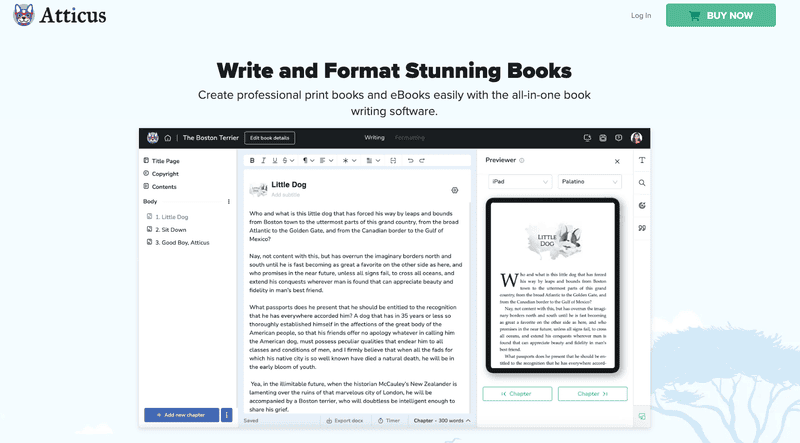The height and width of the screenshot is (443, 800).
Task: Click the green previewer icon at rail bottom
Action: click(642, 416)
